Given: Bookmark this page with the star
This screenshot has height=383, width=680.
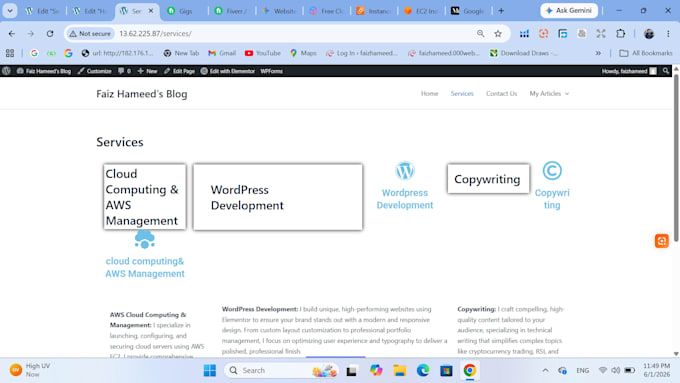Looking at the screenshot, I should click(x=498, y=33).
